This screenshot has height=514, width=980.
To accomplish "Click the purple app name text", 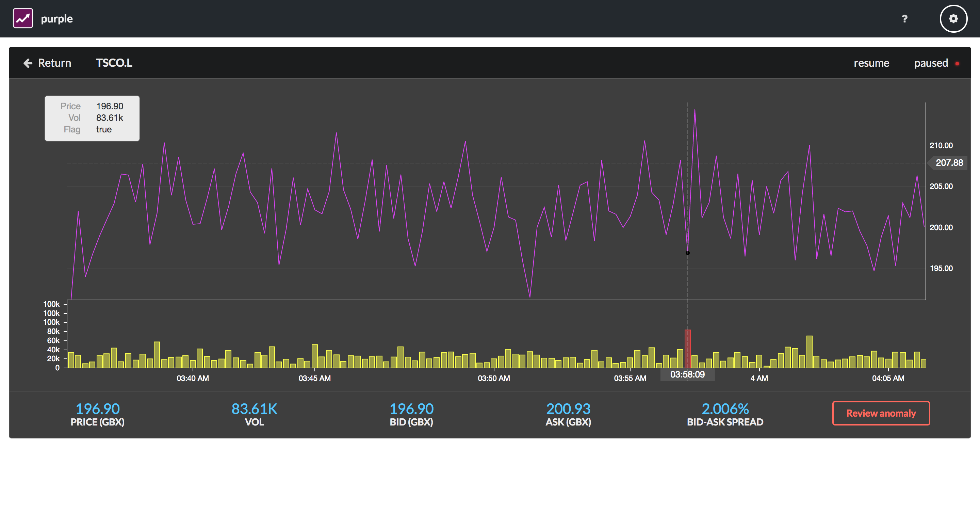I will tap(57, 19).
